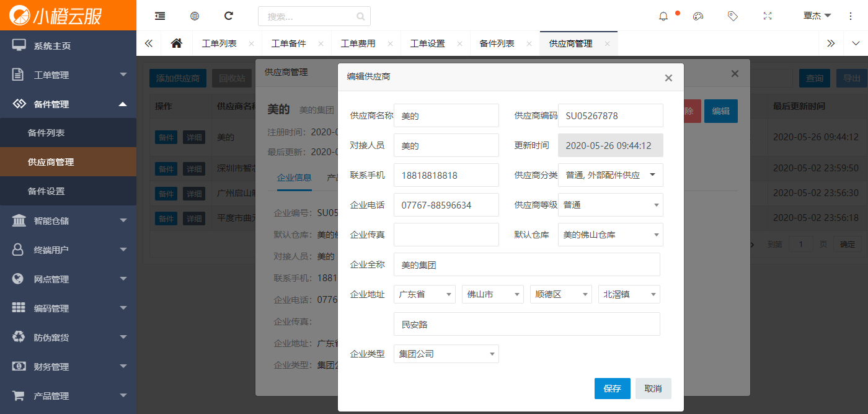
Task: Open town dropdown 北滘镇
Action: click(629, 294)
